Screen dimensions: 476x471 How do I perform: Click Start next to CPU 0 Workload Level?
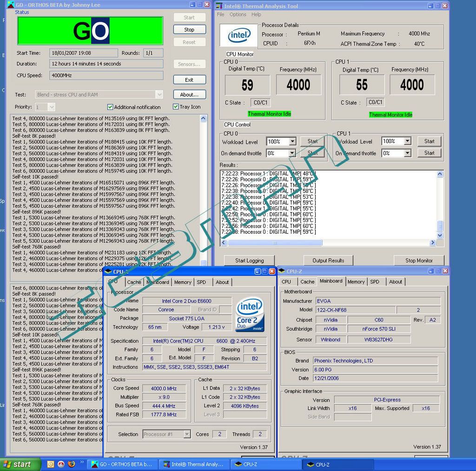tap(312, 141)
